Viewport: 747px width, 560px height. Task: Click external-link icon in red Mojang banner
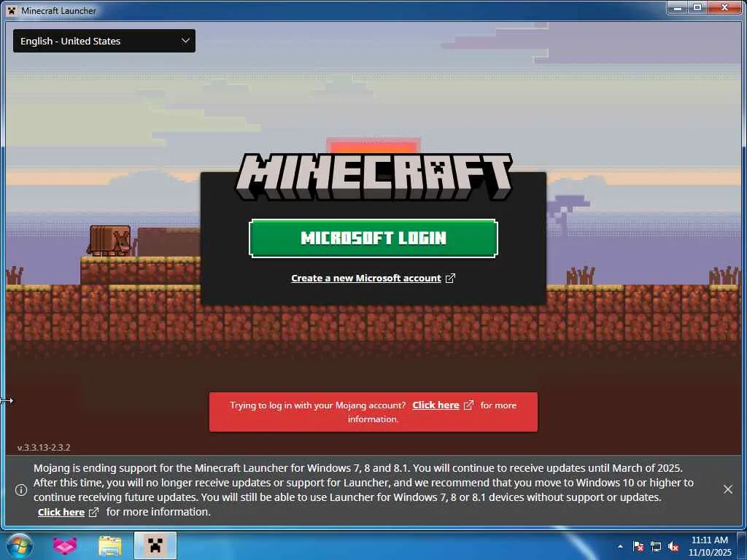[x=469, y=405]
